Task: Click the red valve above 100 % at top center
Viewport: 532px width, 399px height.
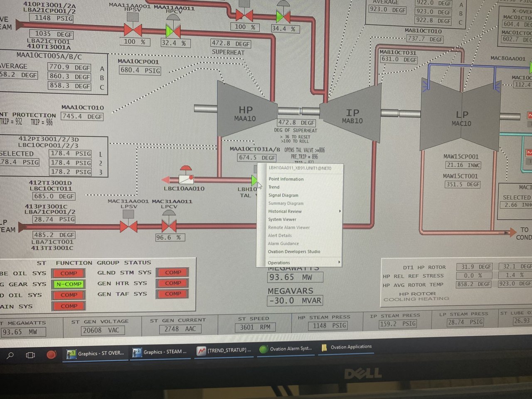Action: [244, 16]
